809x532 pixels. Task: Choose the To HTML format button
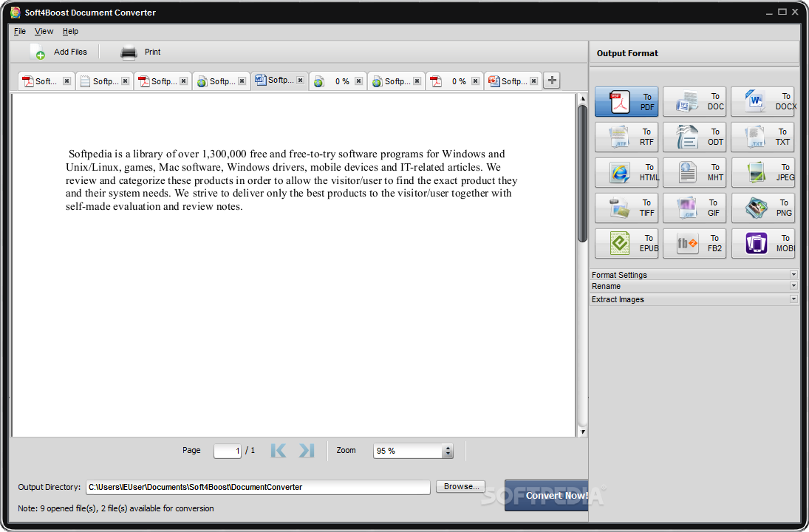click(x=627, y=172)
